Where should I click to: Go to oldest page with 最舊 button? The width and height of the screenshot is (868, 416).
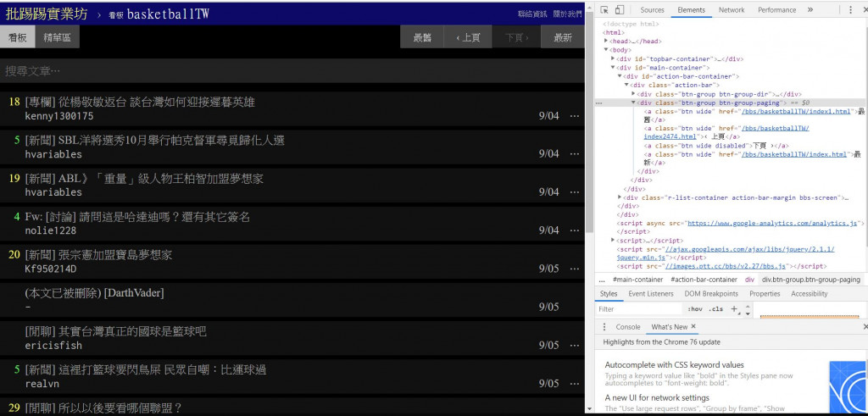422,37
